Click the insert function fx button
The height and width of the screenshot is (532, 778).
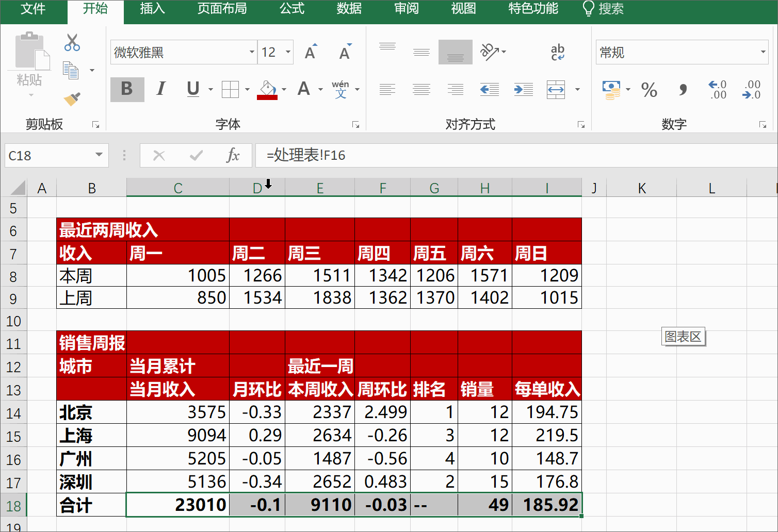[x=234, y=155]
